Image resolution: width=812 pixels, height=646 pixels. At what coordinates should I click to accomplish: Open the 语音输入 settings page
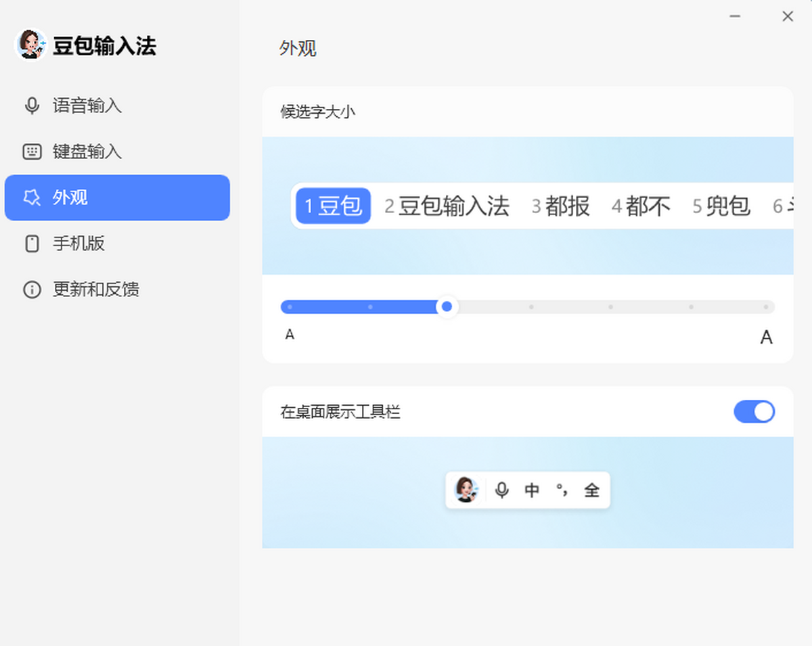(117, 106)
